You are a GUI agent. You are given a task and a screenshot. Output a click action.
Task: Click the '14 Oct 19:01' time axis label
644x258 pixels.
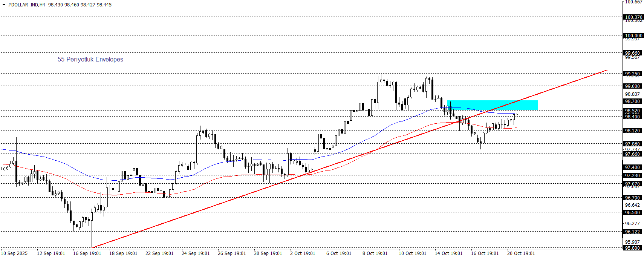449,253
